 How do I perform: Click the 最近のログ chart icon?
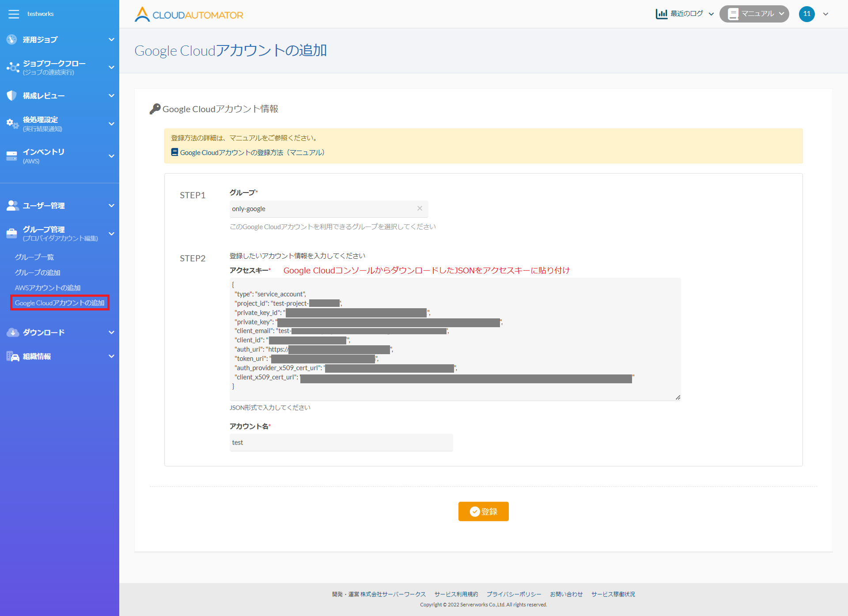(661, 14)
